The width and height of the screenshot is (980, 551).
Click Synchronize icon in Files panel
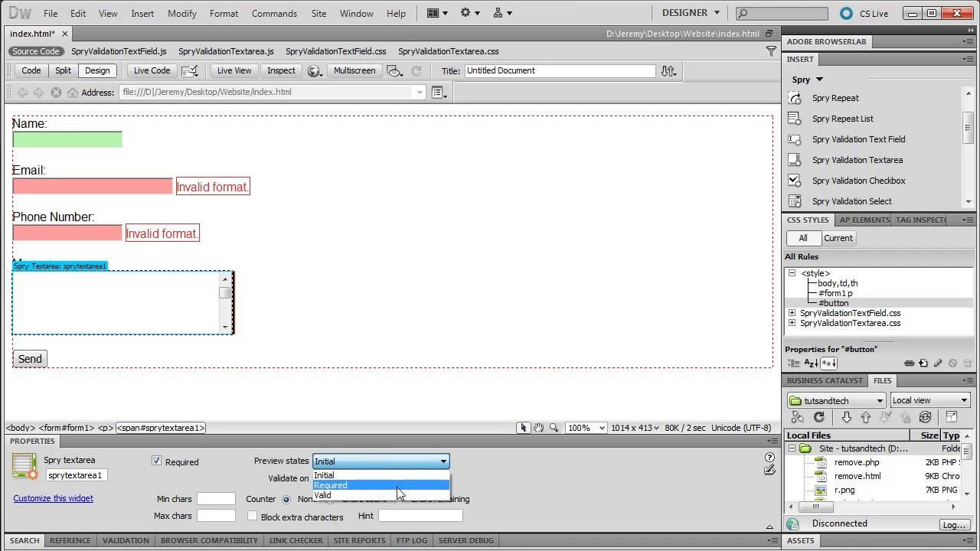pyautogui.click(x=926, y=417)
